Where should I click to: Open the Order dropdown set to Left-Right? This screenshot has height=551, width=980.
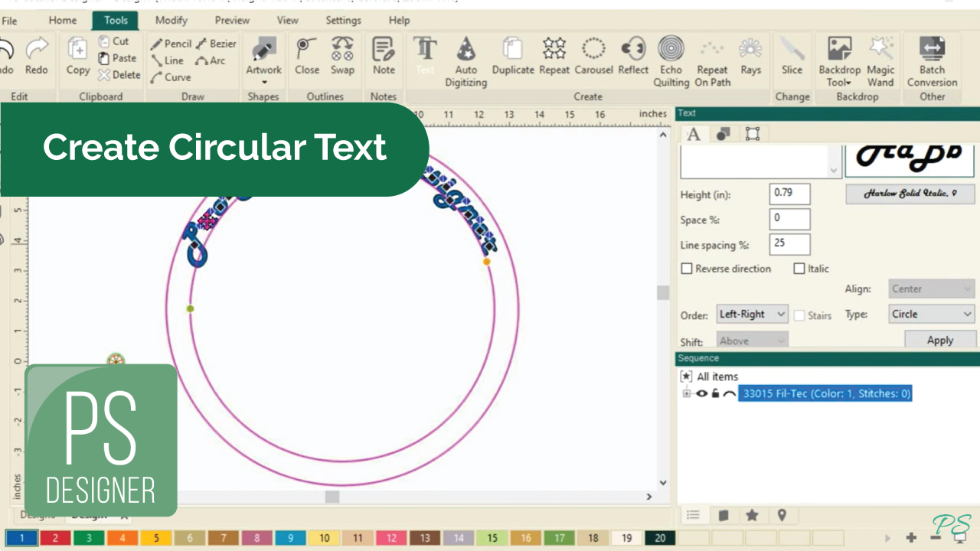tap(752, 314)
